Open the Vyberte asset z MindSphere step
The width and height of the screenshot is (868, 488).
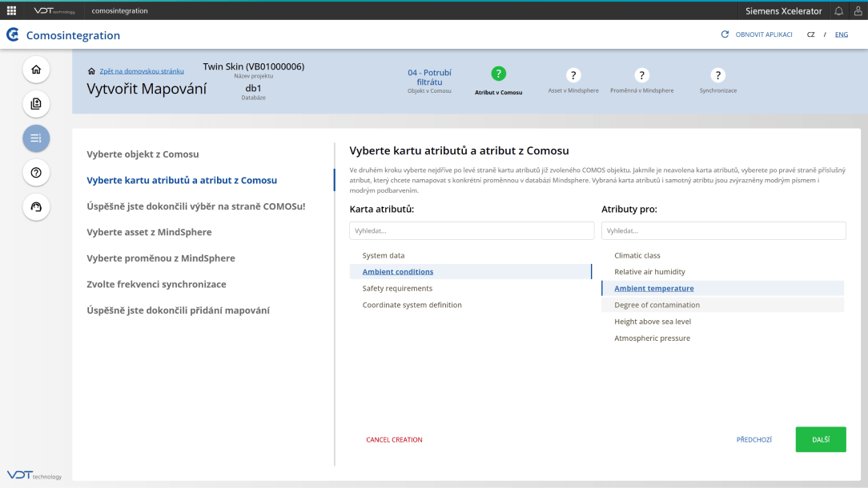pyautogui.click(x=150, y=232)
